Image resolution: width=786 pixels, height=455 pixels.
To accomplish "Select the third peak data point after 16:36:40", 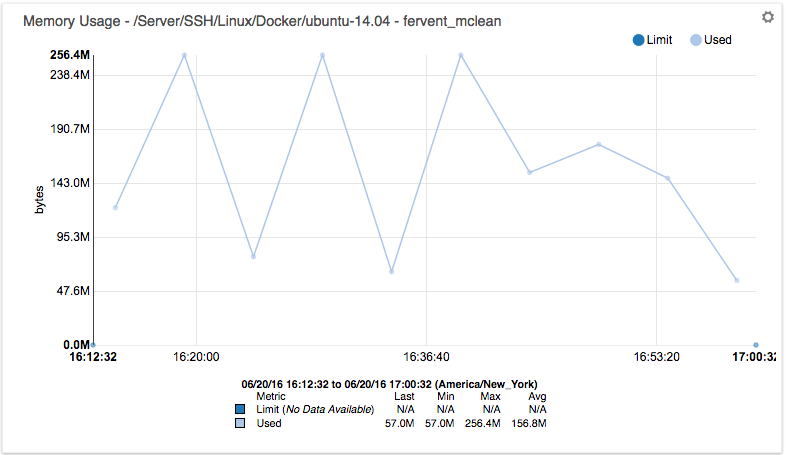I will 461,55.
